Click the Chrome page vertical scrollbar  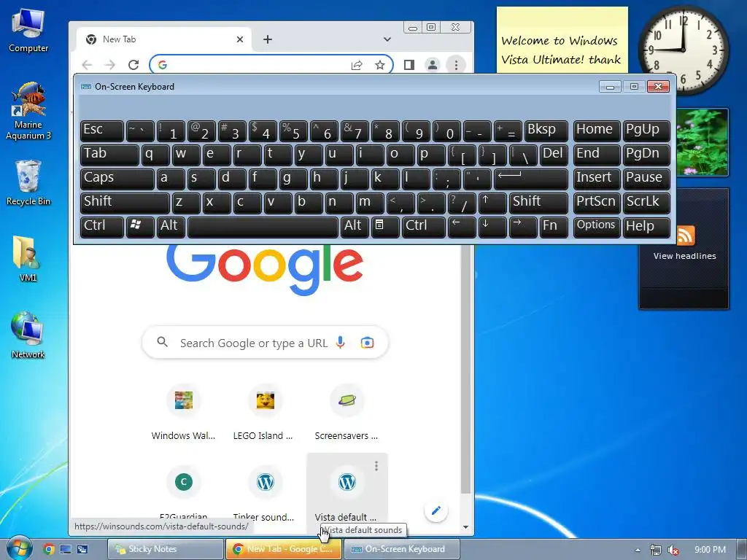[466, 369]
